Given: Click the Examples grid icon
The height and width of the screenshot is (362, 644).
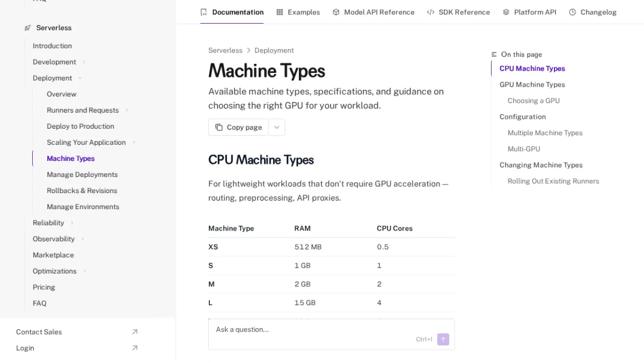Looking at the screenshot, I should pos(280,12).
